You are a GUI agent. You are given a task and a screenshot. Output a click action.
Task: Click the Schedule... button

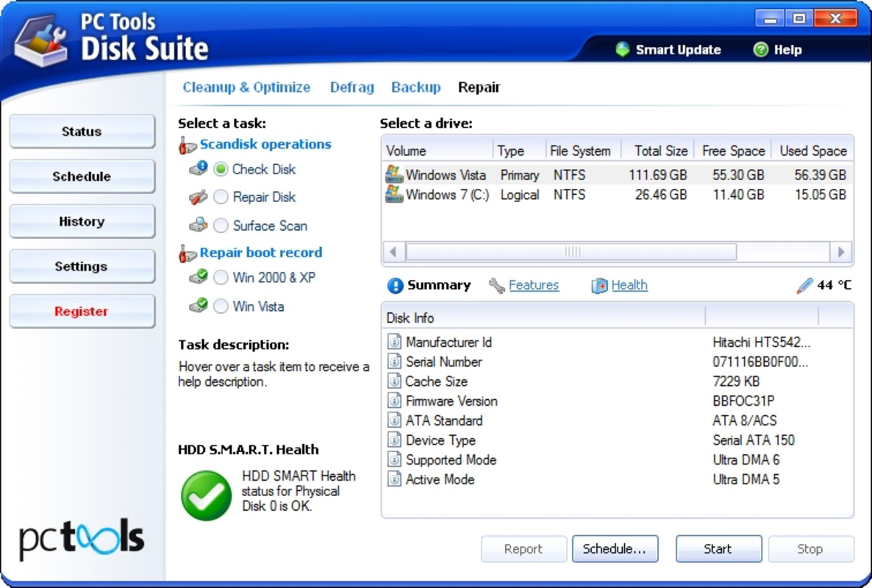615,548
